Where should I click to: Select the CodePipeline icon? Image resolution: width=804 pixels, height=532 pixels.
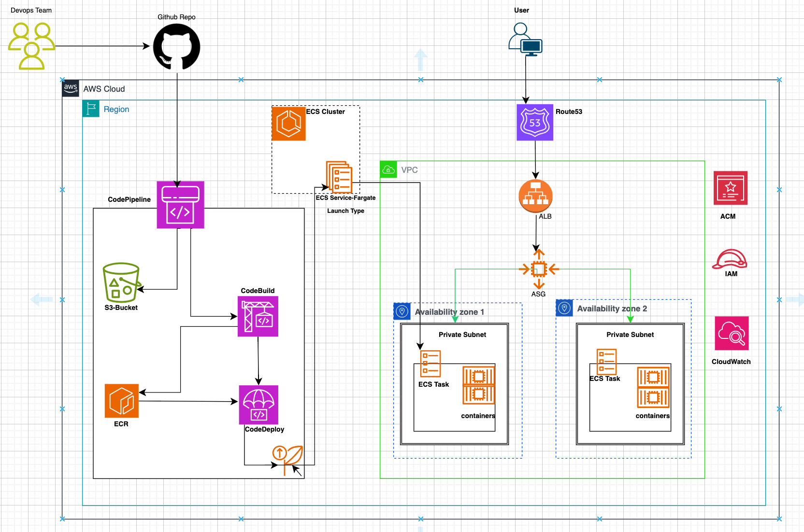click(180, 205)
